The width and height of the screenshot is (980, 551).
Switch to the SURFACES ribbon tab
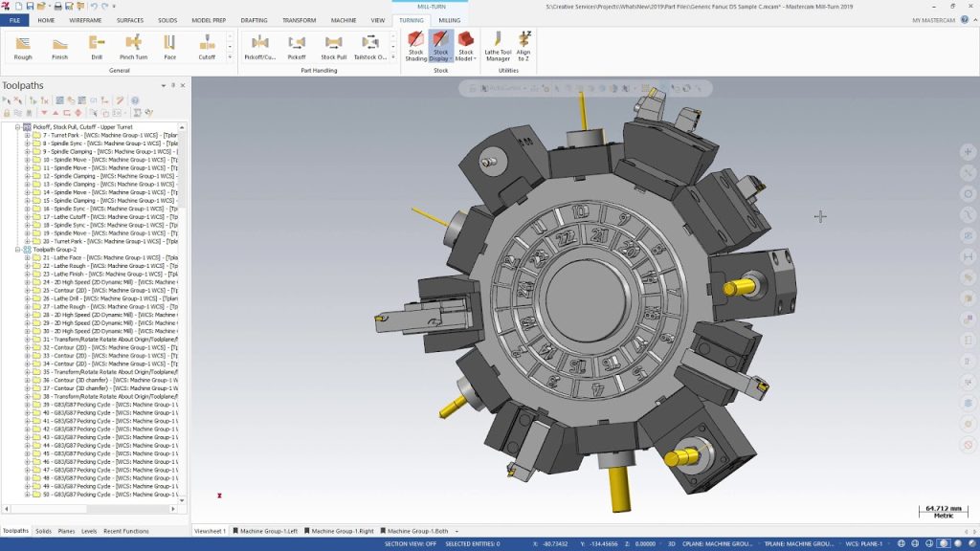pyautogui.click(x=129, y=20)
